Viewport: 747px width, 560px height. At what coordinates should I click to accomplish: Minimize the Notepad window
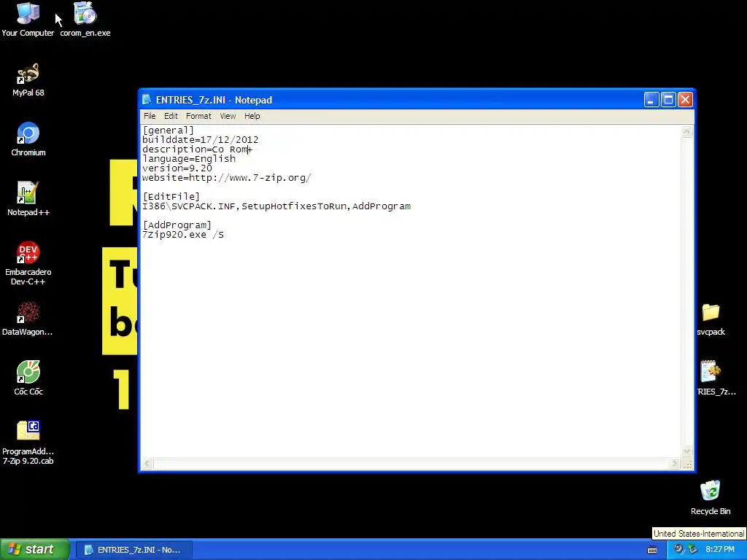coord(651,99)
